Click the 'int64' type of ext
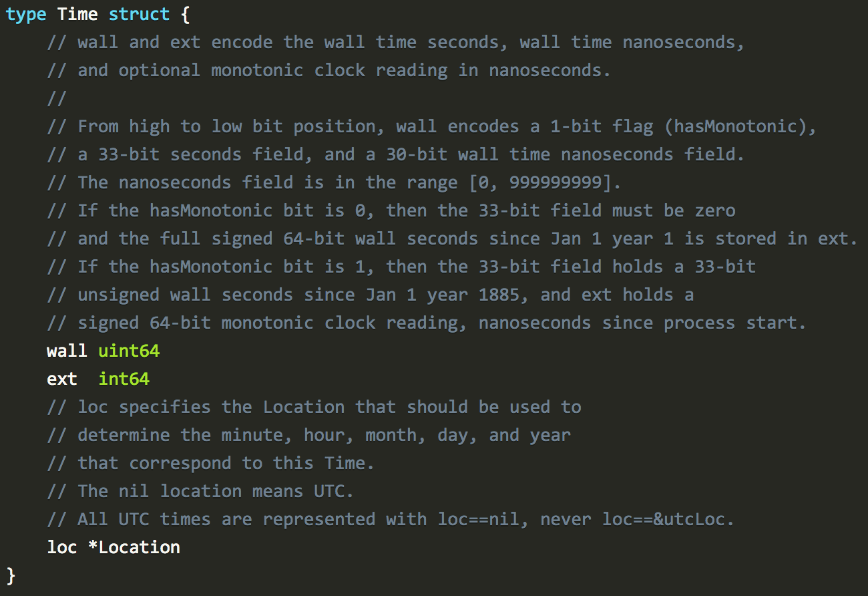 coord(124,379)
